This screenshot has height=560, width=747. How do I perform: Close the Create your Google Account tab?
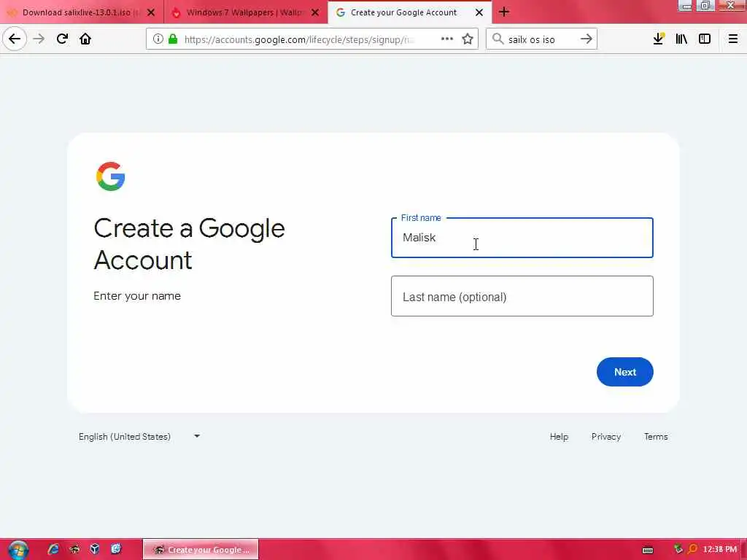(x=479, y=12)
